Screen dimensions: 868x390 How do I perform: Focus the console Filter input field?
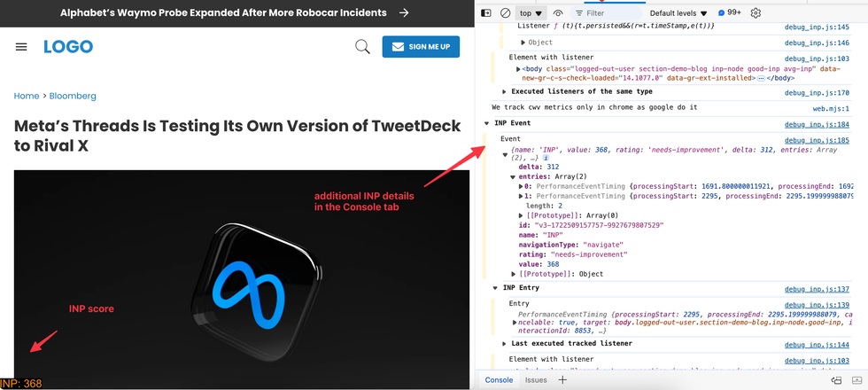[606, 12]
